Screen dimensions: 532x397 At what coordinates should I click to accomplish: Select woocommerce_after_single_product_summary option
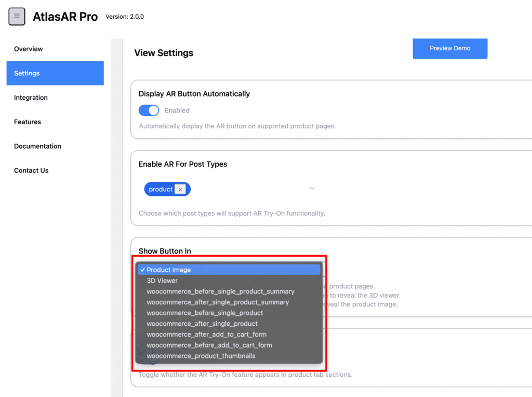[x=218, y=302]
